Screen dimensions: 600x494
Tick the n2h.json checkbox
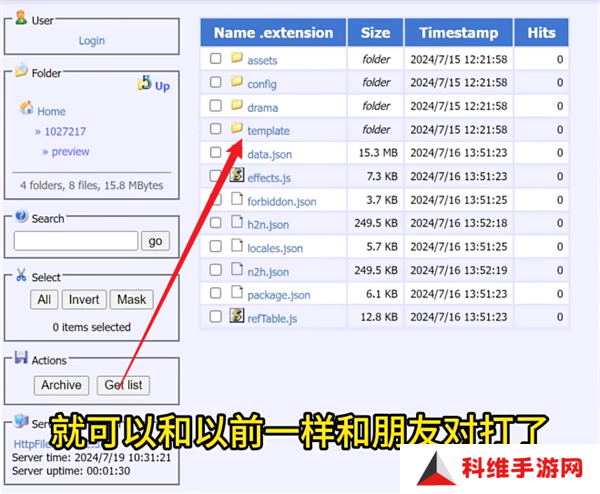215,270
